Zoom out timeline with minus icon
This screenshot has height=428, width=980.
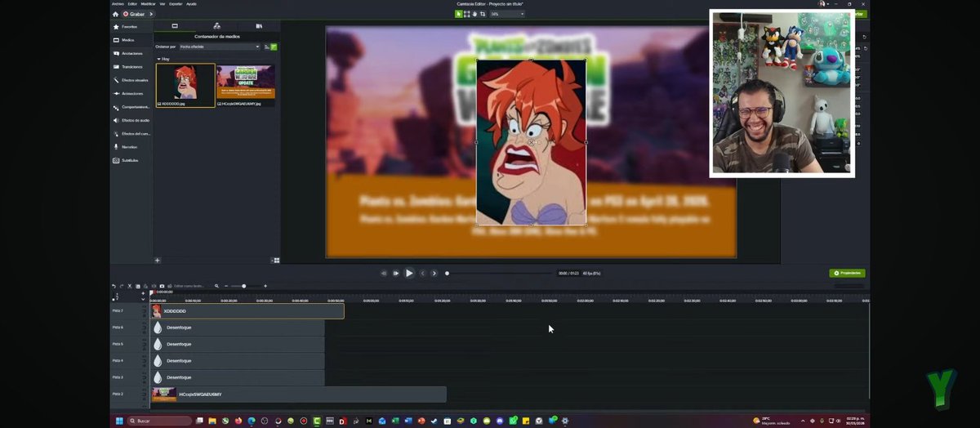pos(225,286)
